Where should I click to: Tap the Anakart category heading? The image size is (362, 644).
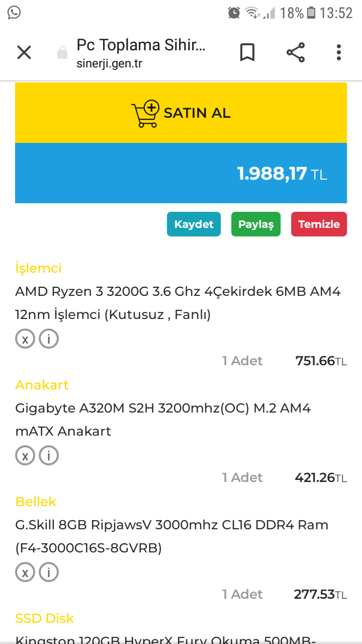[42, 385]
